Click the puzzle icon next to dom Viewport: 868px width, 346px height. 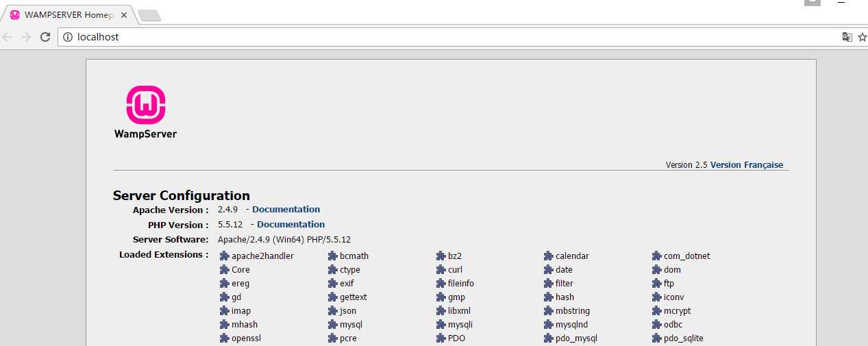coord(657,270)
